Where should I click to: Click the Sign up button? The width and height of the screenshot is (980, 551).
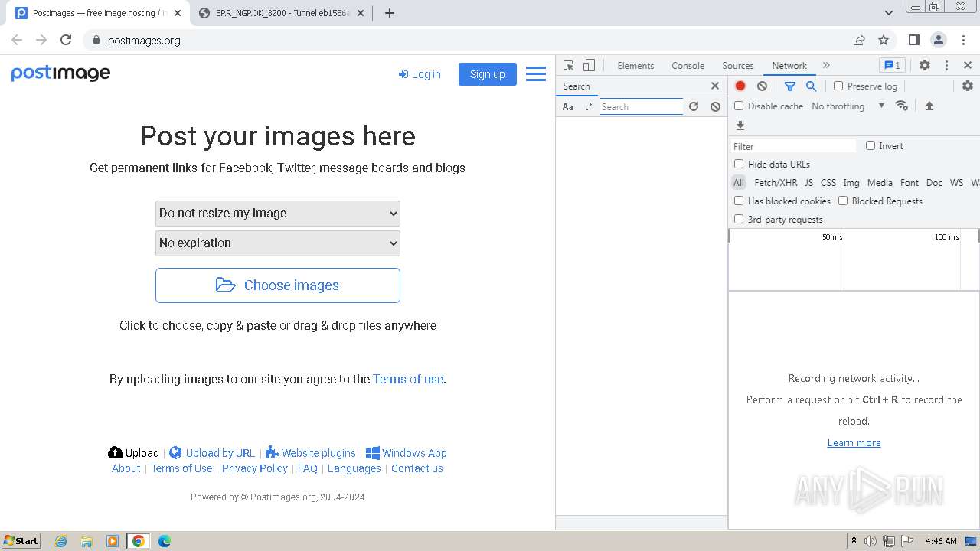pyautogui.click(x=488, y=74)
